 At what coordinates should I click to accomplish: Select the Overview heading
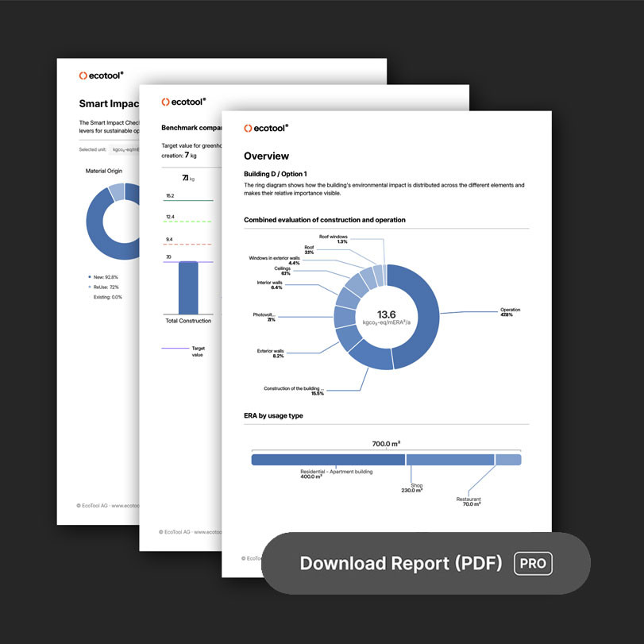coord(266,156)
